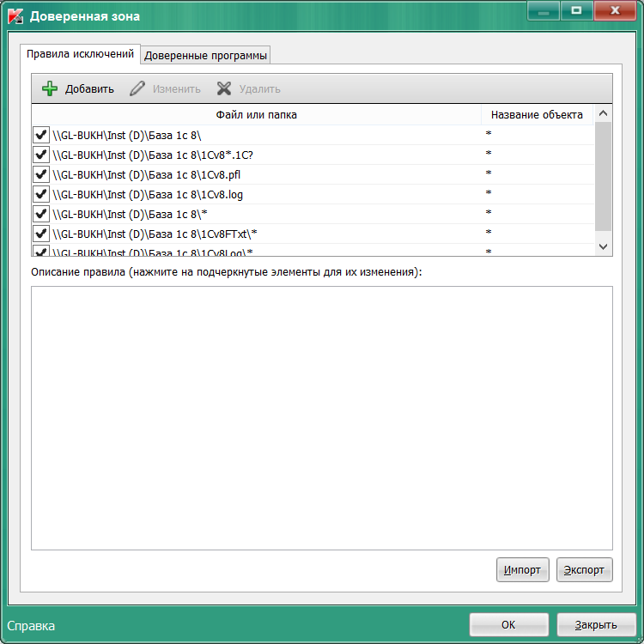Click the list scrollbar down arrow

603,246
